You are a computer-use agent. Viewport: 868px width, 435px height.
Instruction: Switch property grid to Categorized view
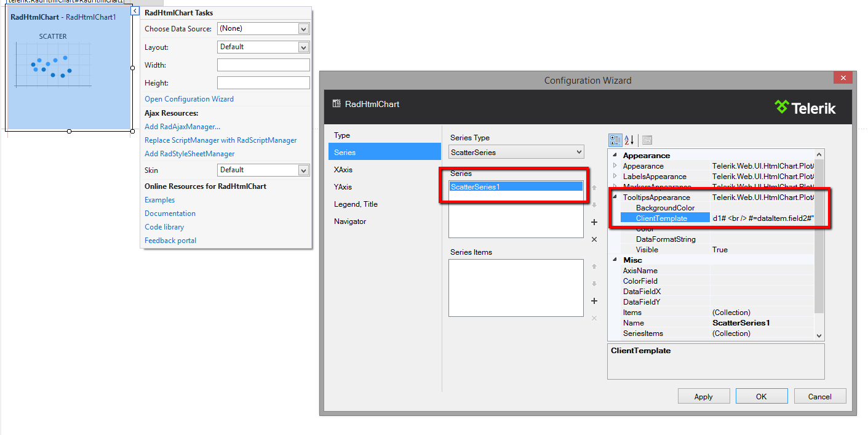click(x=615, y=140)
